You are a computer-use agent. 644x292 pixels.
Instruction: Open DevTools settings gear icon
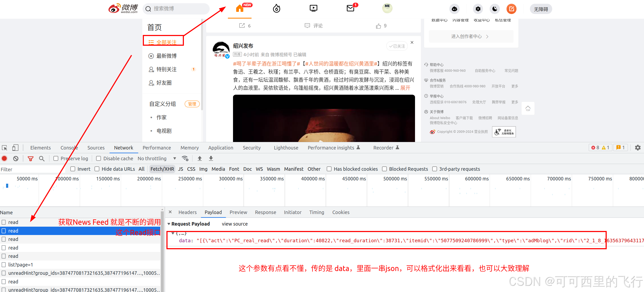pos(638,148)
